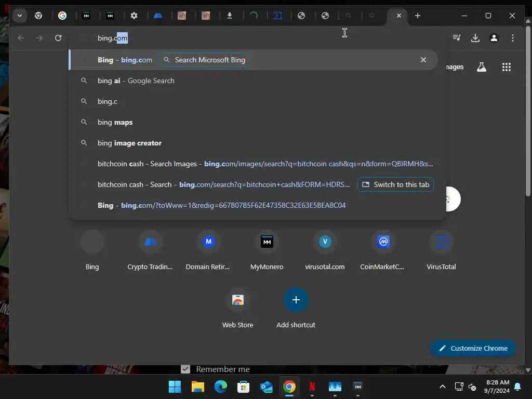Open the VirusTotal shortcut tile
This screenshot has width=532, height=399.
(441, 250)
